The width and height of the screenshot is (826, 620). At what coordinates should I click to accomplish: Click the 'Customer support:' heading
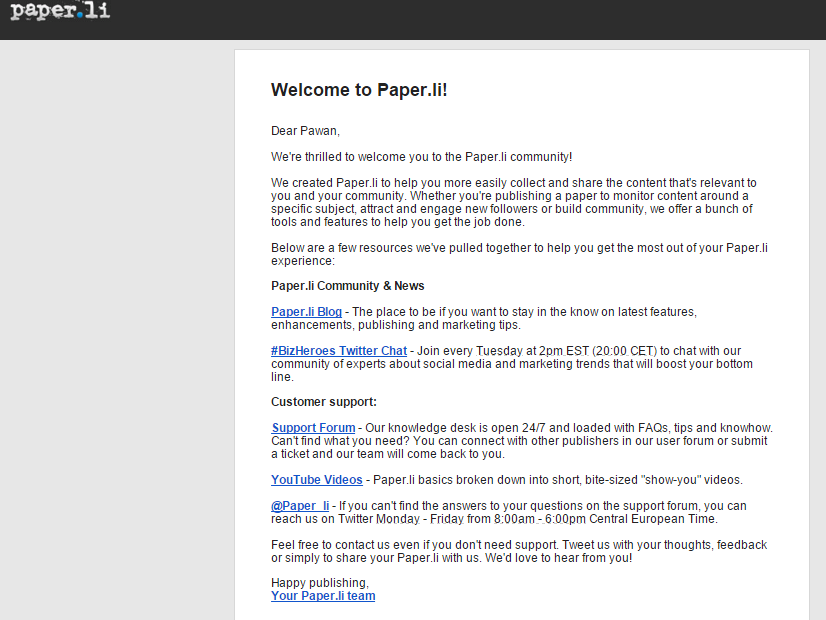pos(323,402)
